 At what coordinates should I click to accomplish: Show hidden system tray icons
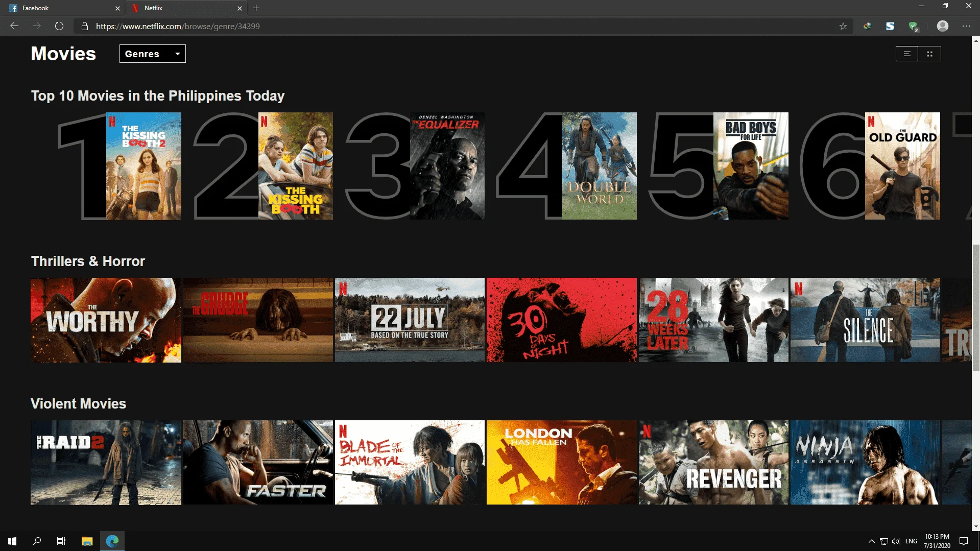pos(872,541)
